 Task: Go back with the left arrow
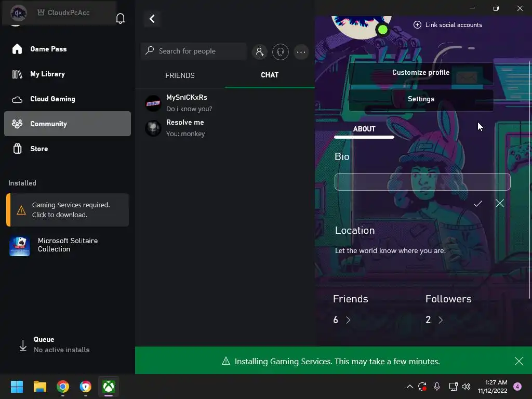point(152,19)
